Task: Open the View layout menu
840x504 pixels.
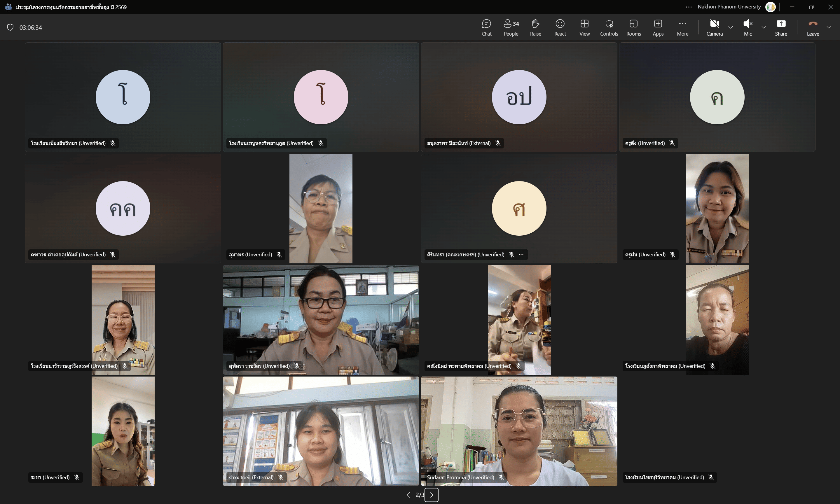Action: [x=584, y=27]
